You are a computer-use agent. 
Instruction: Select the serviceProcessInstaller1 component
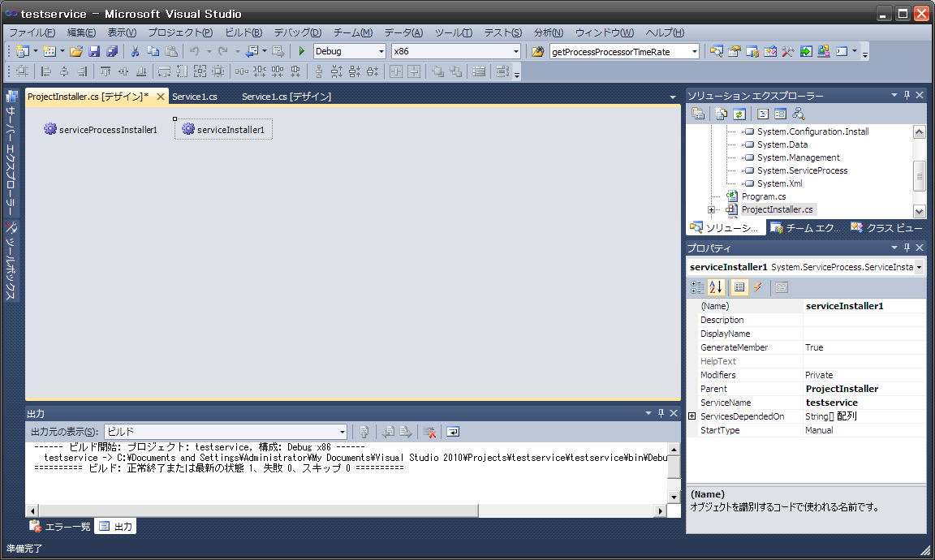click(x=101, y=129)
